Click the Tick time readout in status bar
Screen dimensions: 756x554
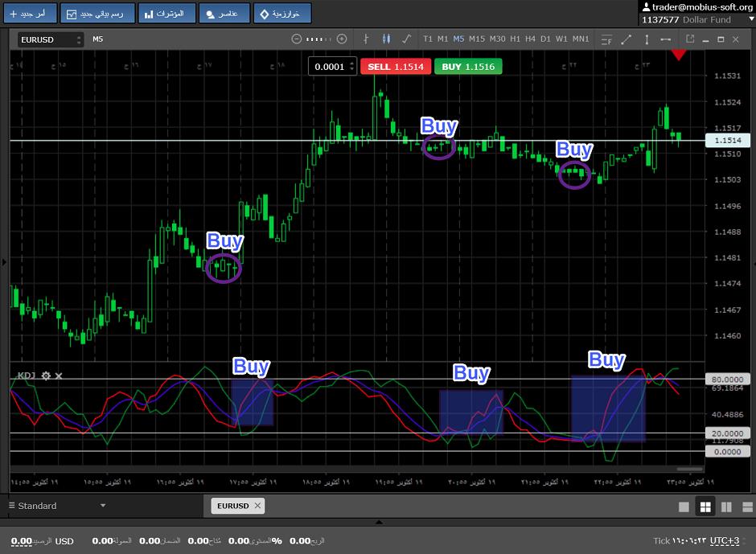[680, 541]
